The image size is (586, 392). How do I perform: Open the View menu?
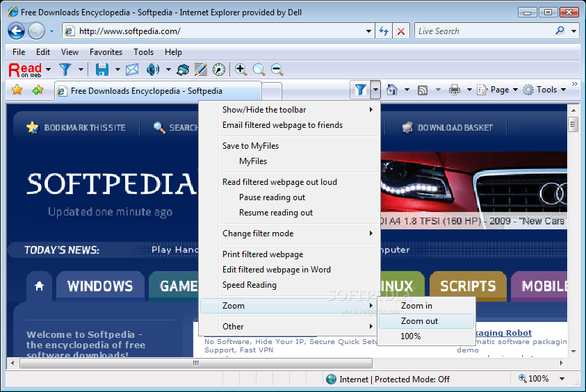(x=70, y=52)
